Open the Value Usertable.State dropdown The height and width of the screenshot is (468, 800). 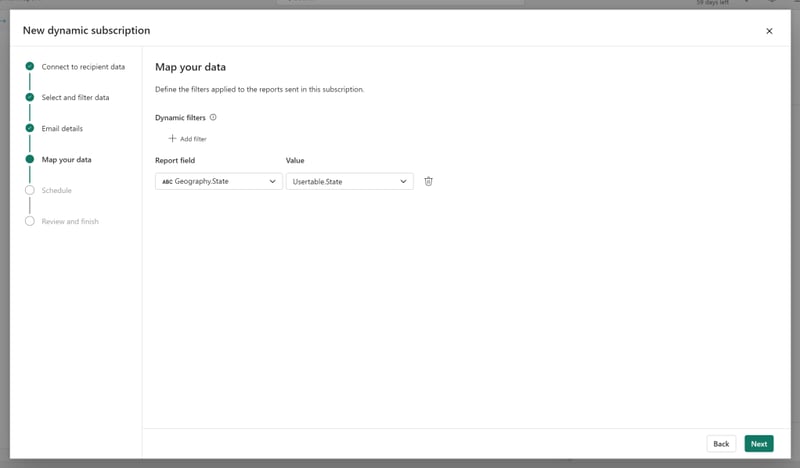click(349, 181)
